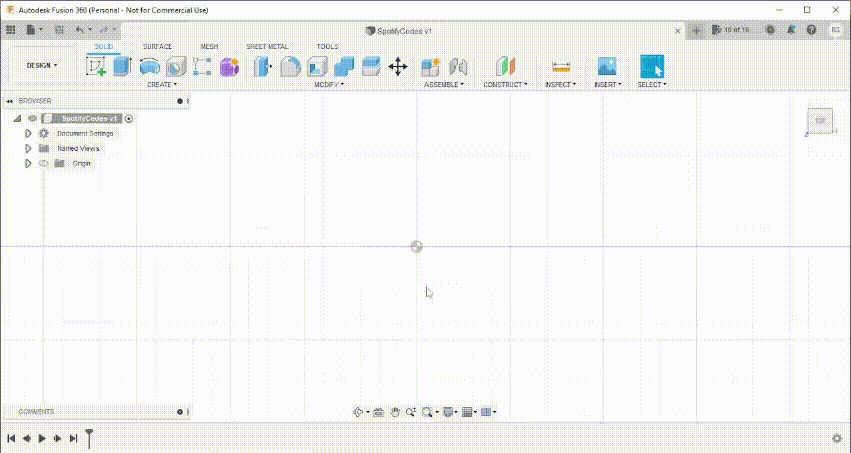Select the Measure tool

coord(561,67)
